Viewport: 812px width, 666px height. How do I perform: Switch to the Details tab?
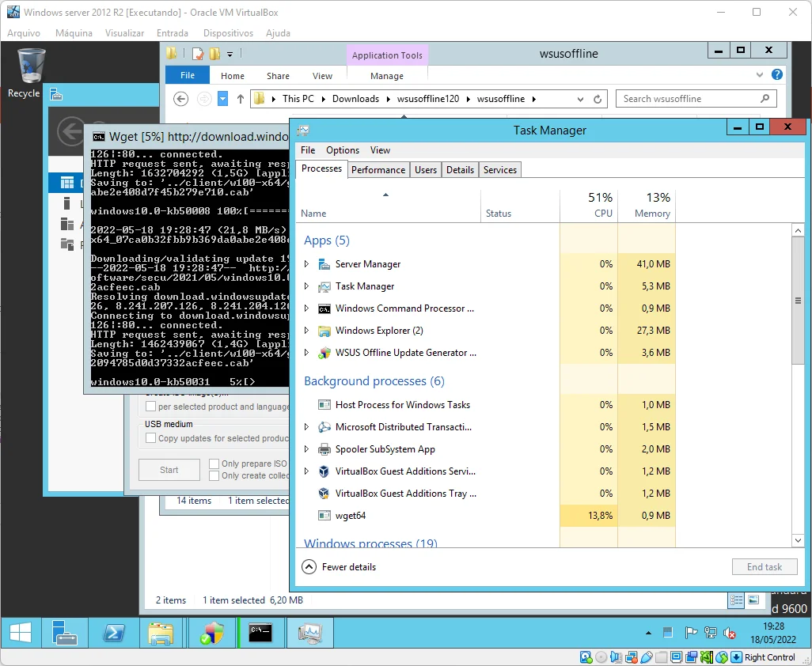[460, 170]
